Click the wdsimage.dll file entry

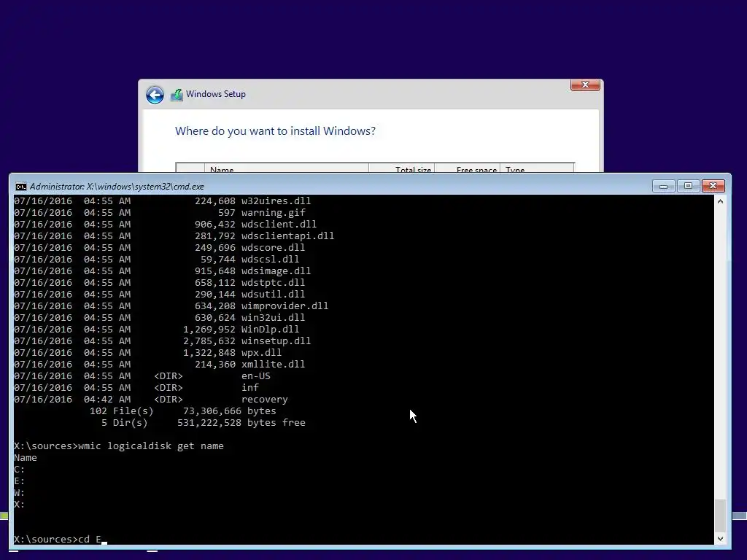tap(162, 271)
